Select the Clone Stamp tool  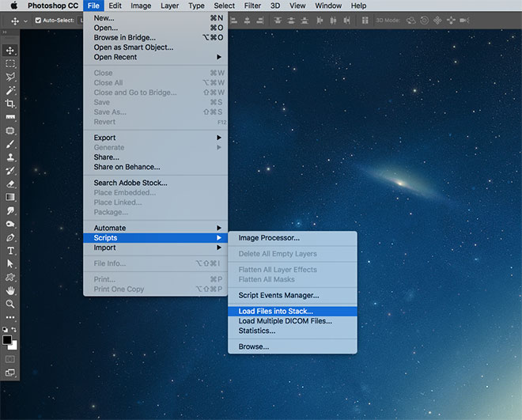pos(10,157)
